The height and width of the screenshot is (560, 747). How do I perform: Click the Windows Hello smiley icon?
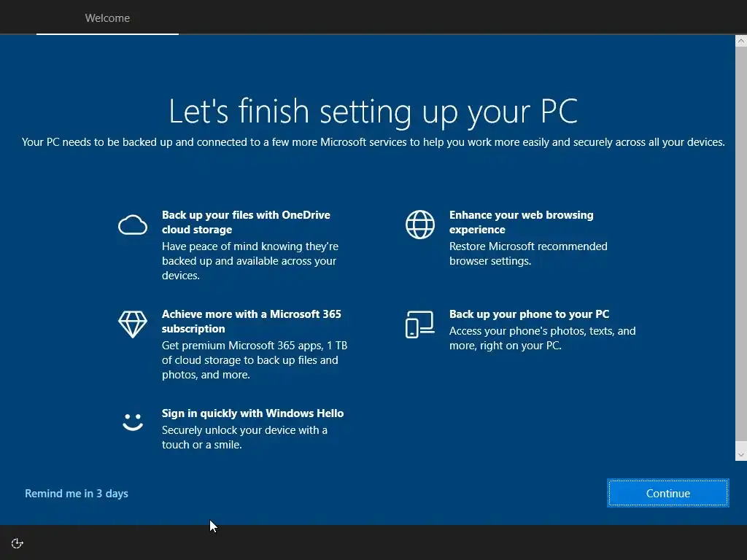(133, 422)
